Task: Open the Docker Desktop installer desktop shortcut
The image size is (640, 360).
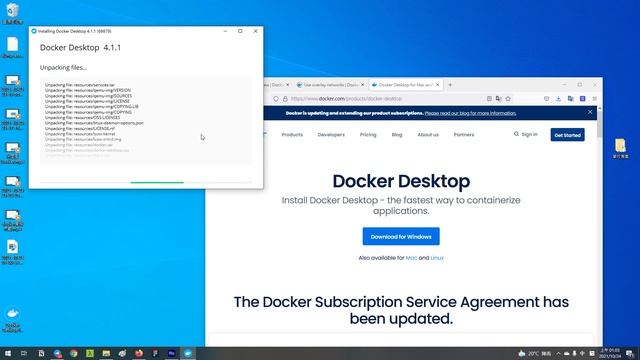Action: tap(13, 319)
